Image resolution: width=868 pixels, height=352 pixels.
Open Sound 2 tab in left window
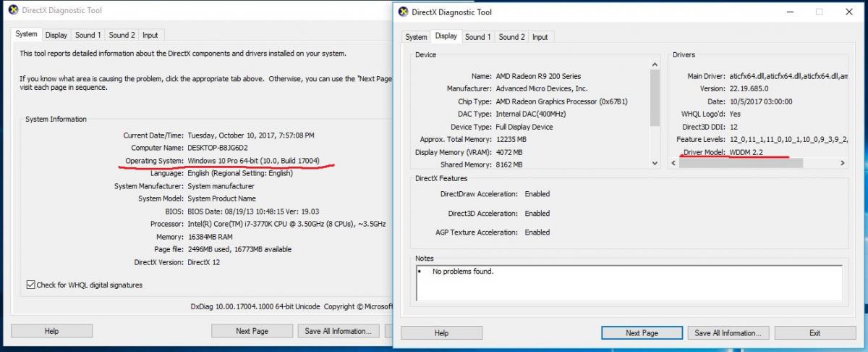click(122, 35)
